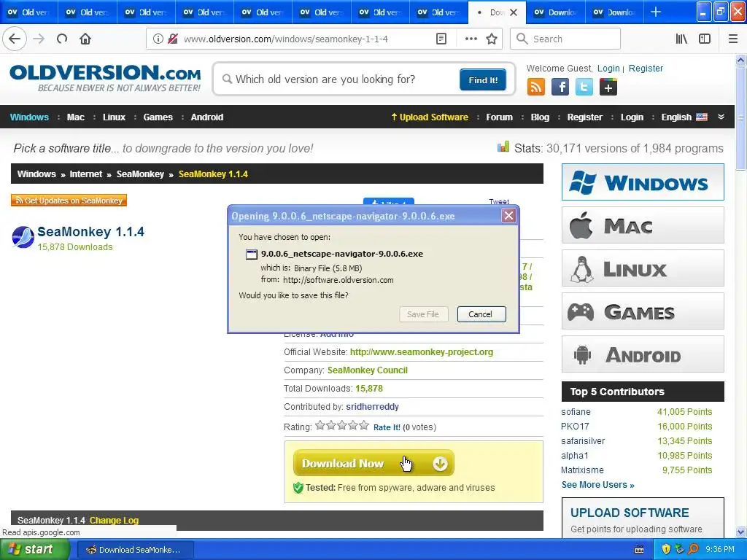Click the Download Now button

coord(373,463)
